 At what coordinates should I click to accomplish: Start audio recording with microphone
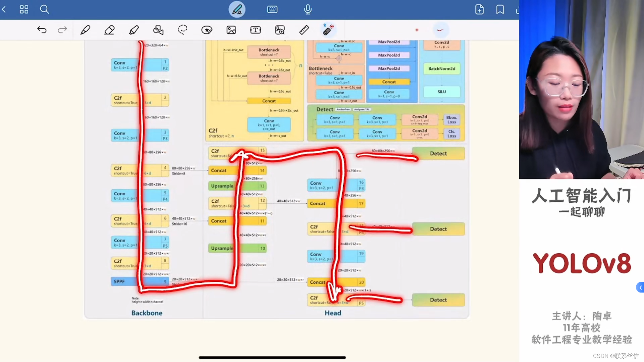[x=308, y=9]
